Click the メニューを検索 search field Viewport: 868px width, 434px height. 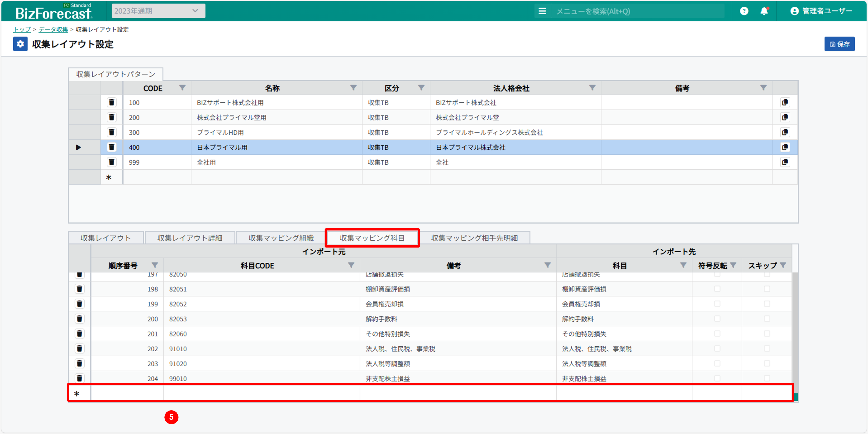click(637, 11)
